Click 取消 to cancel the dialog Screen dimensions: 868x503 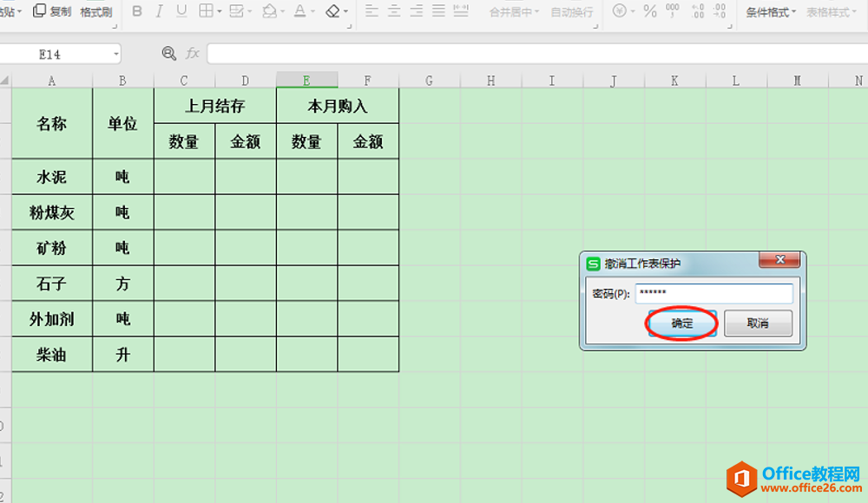tap(758, 323)
